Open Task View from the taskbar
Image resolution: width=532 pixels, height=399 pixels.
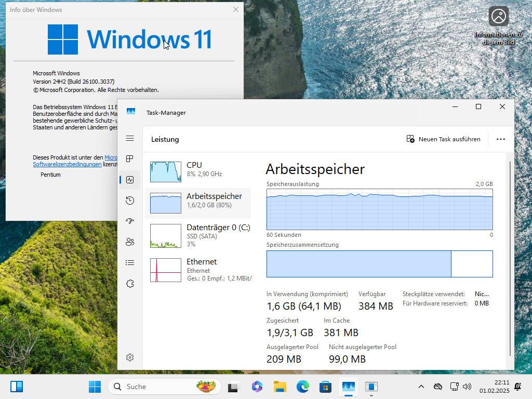[x=234, y=387]
